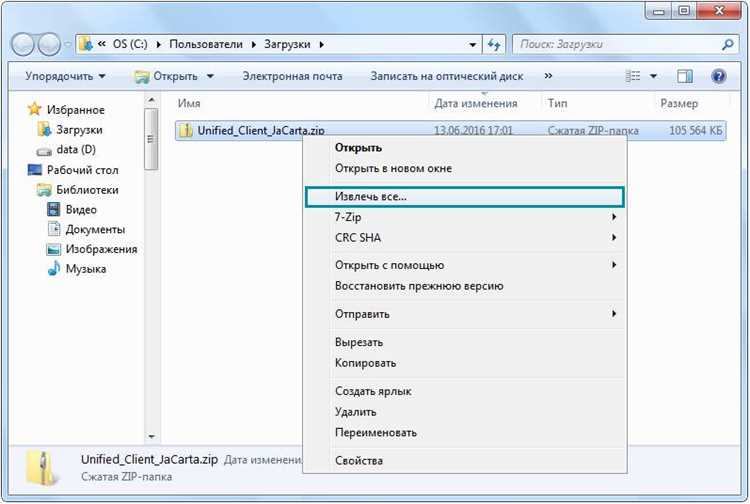Choose Создать ярлык in the context menu
This screenshot has height=504, width=750.
tap(464, 391)
